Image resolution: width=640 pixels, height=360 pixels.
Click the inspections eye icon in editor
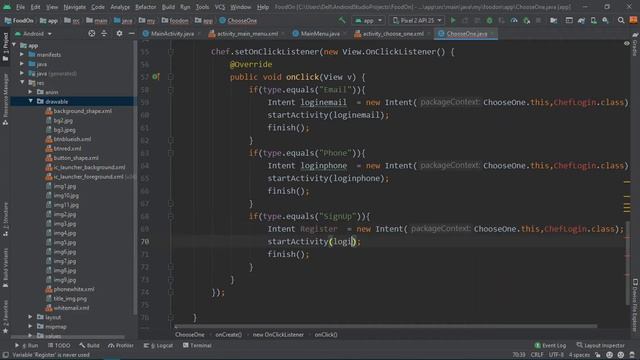tap(627, 43)
